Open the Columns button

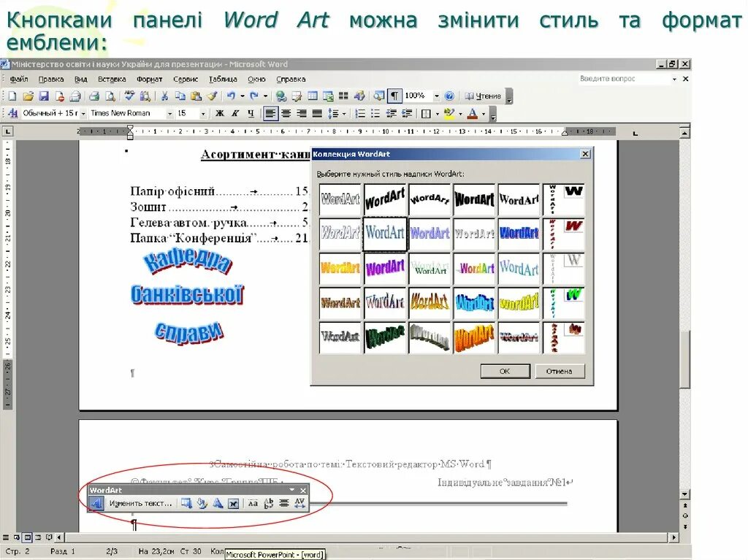coord(343,96)
